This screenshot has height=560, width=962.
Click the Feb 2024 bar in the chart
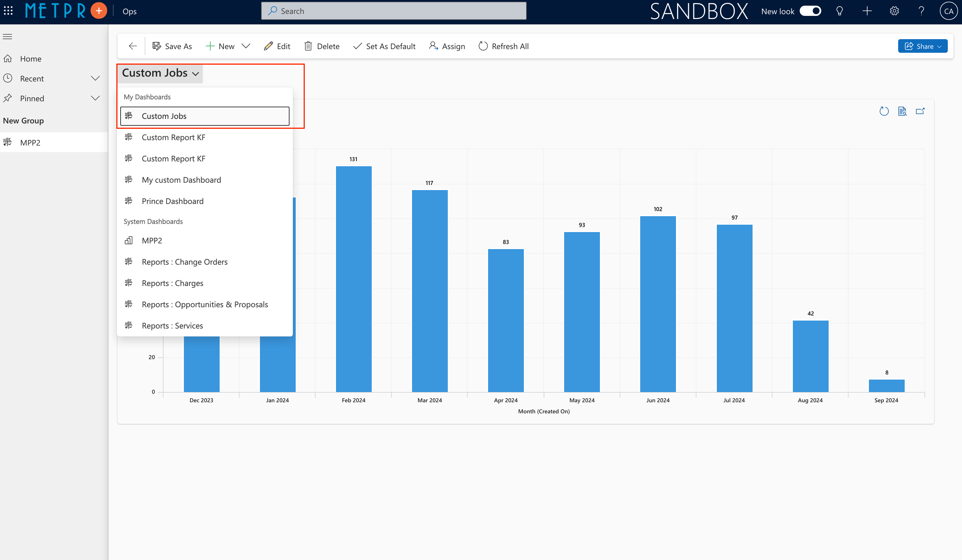coord(354,279)
